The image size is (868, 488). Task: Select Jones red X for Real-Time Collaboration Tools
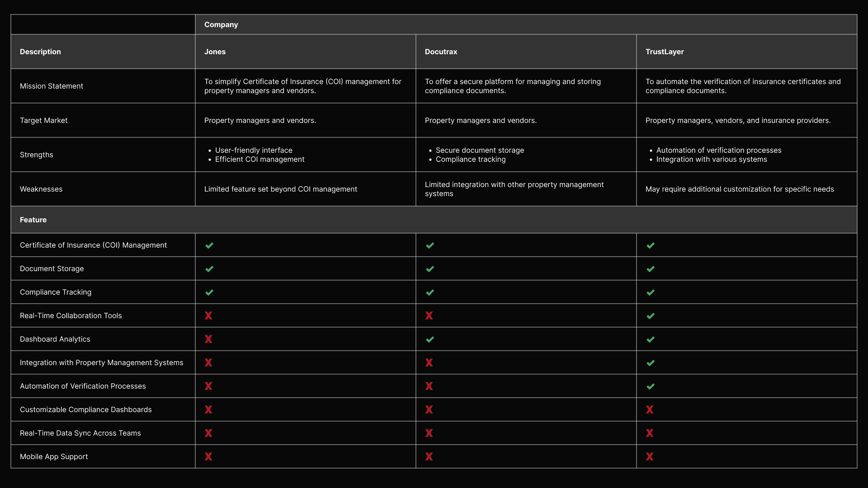[208, 315]
